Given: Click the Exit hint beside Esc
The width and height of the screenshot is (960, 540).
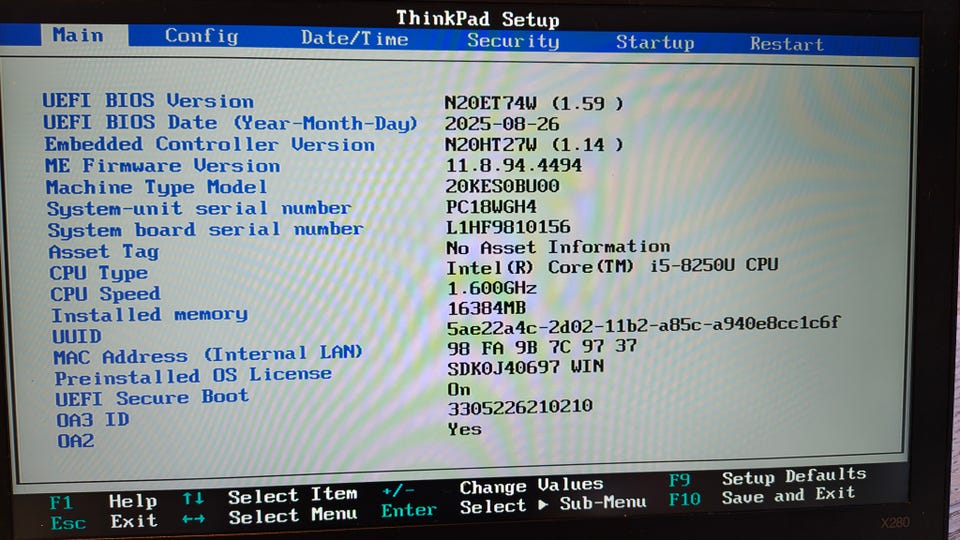Looking at the screenshot, I should [134, 521].
